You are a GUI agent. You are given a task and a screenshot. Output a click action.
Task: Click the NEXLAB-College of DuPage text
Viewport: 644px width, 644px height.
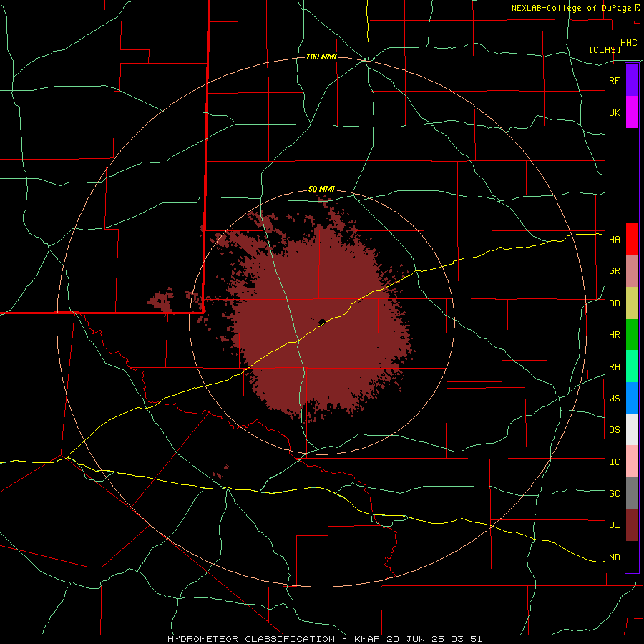point(572,8)
